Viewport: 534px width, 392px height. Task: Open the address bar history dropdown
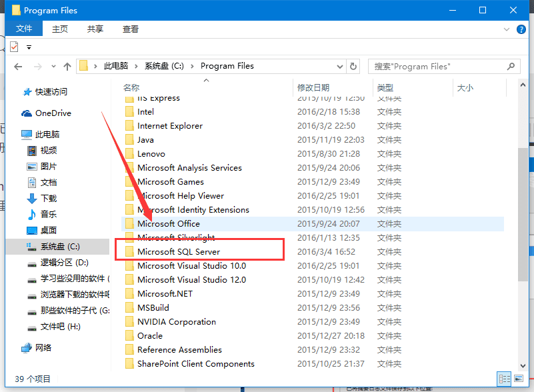point(339,67)
